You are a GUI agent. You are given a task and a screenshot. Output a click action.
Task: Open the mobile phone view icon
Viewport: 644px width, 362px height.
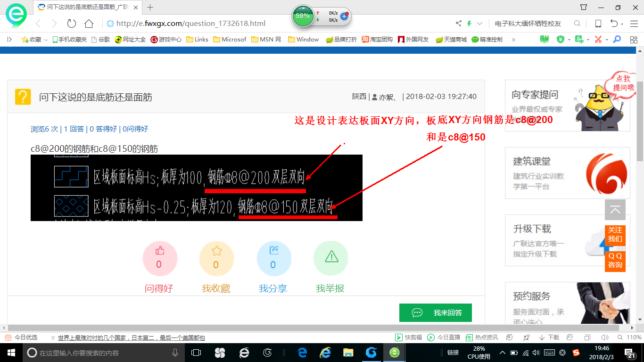(598, 24)
